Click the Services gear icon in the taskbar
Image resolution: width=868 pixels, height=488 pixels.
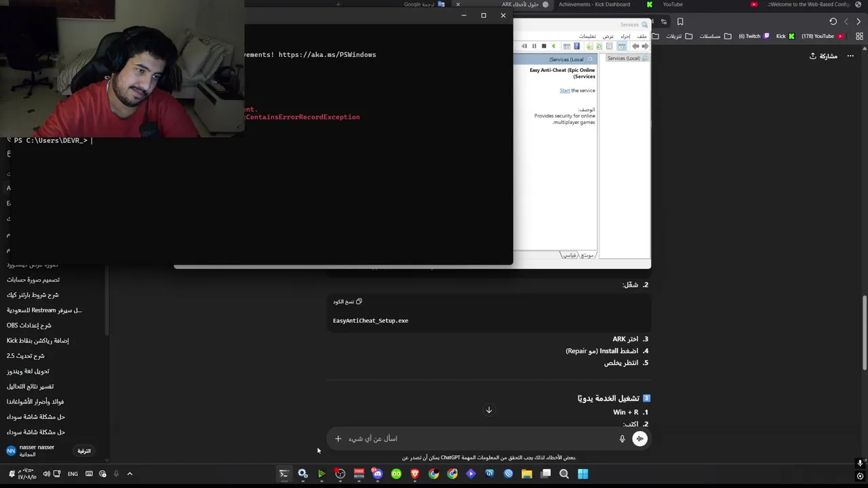[x=302, y=474]
